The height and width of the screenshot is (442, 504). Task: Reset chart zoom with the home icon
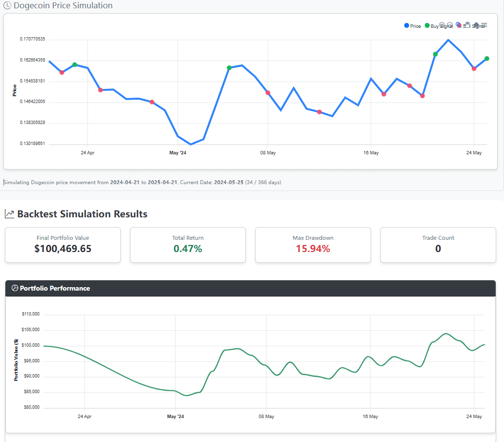coord(476,25)
